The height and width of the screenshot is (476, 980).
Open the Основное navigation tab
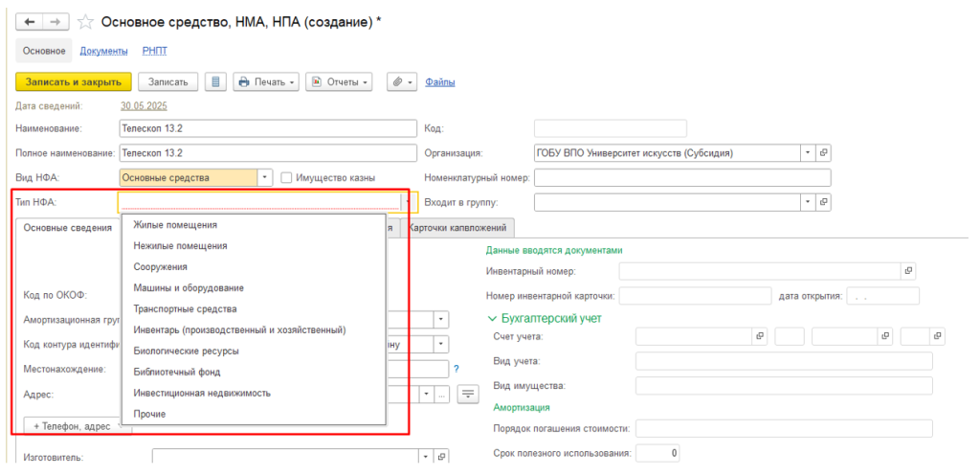44,52
